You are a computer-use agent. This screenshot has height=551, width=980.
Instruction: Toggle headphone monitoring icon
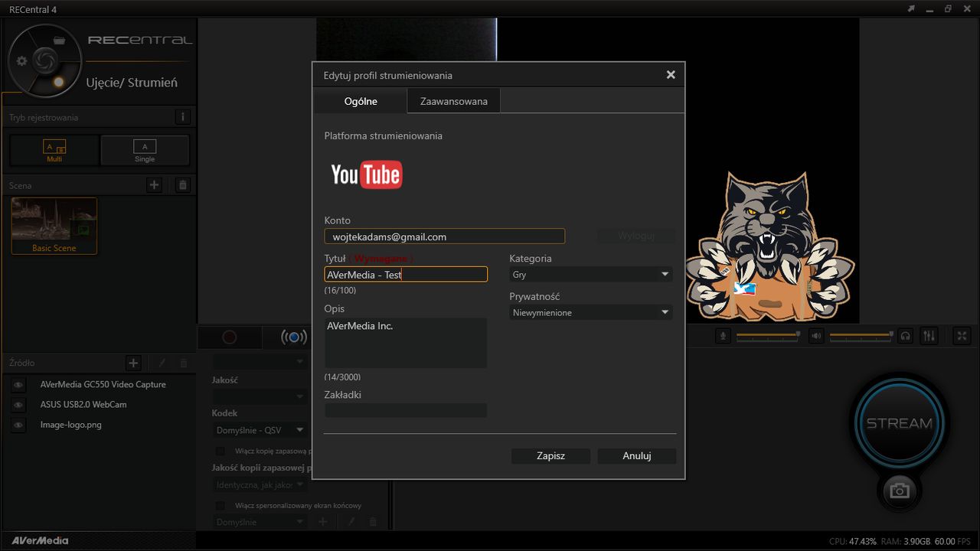pos(906,336)
